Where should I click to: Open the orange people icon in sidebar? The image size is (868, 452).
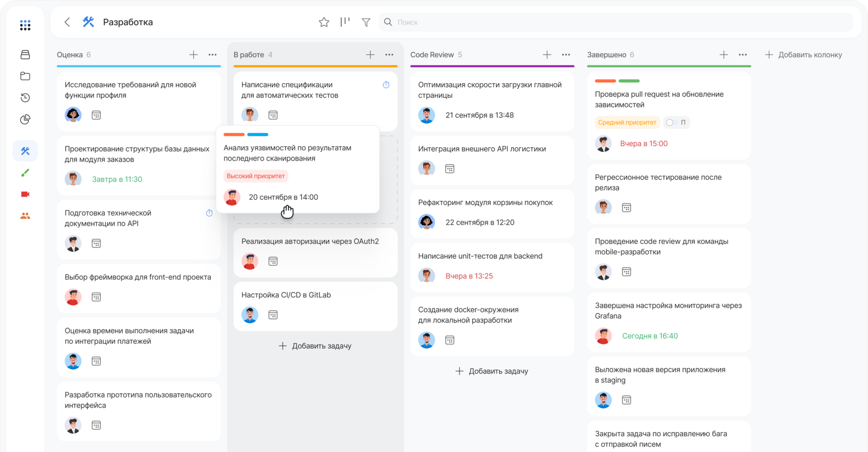25,216
